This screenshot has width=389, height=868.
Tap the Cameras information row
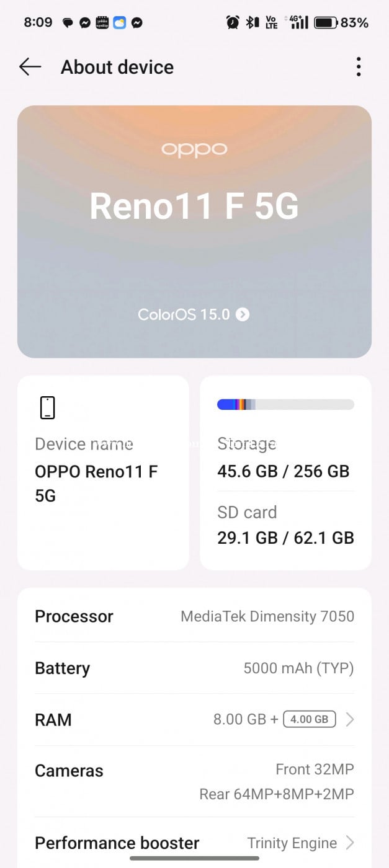click(194, 781)
